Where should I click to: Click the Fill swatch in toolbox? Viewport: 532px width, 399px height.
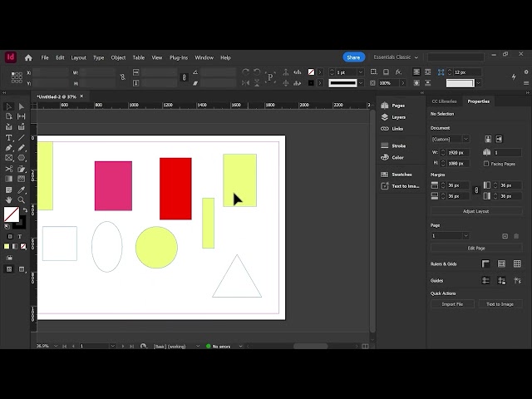point(11,214)
